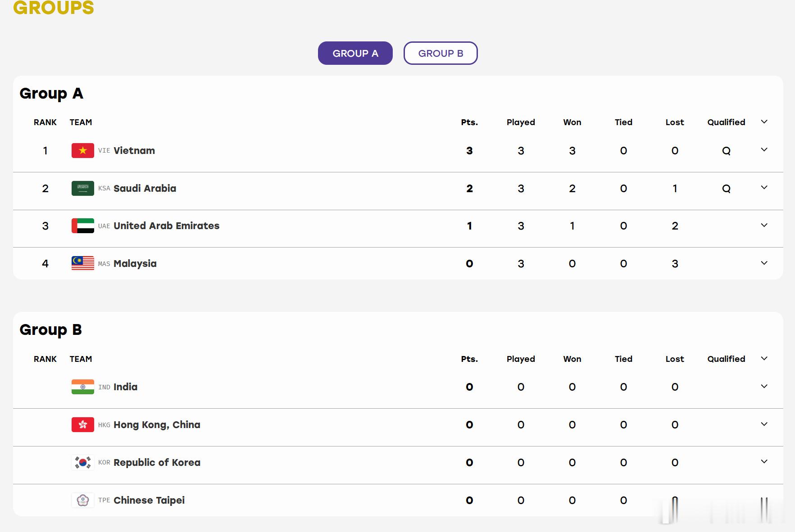The height and width of the screenshot is (532, 795).
Task: Open the Chinese Taipei team name
Action: 149,500
